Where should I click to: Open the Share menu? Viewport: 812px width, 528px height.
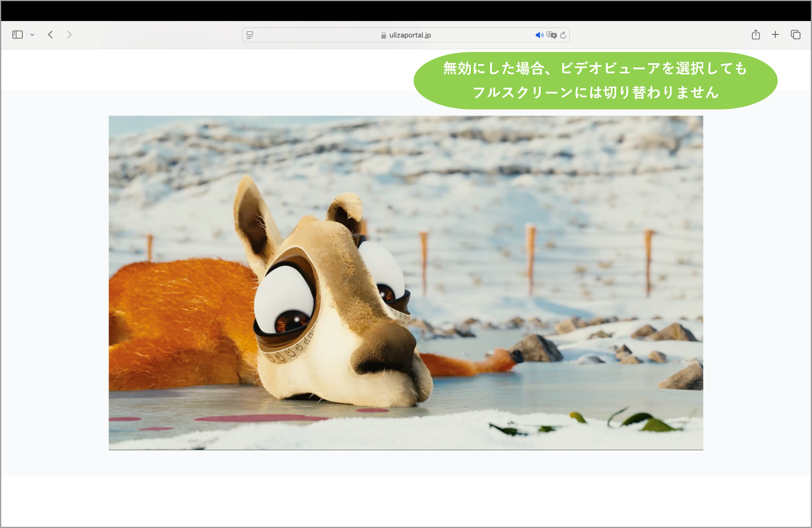pyautogui.click(x=756, y=34)
